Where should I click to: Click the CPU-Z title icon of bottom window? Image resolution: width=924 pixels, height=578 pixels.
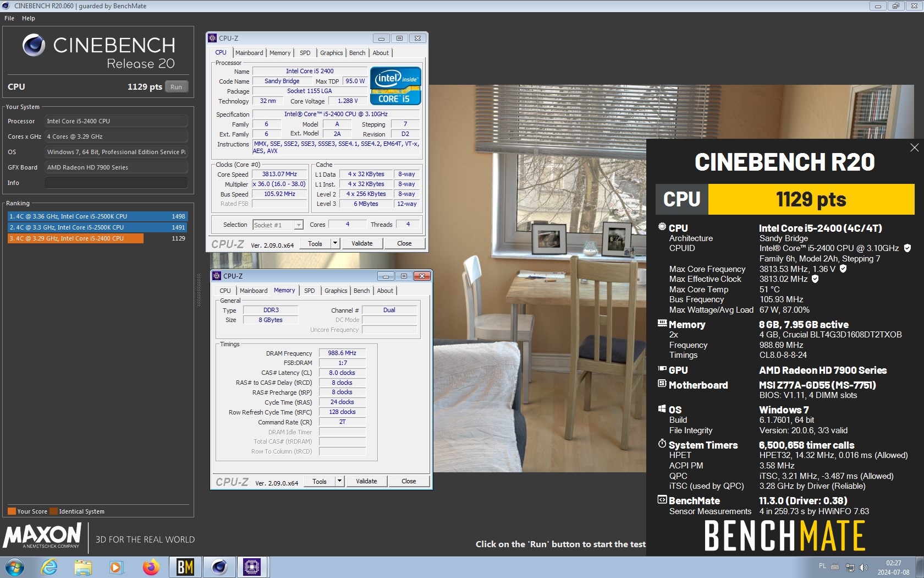click(217, 276)
